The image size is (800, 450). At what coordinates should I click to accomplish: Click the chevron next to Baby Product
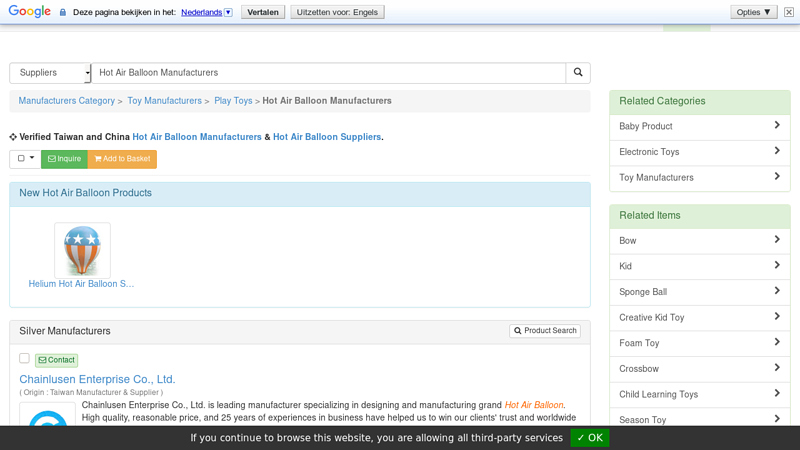777,125
